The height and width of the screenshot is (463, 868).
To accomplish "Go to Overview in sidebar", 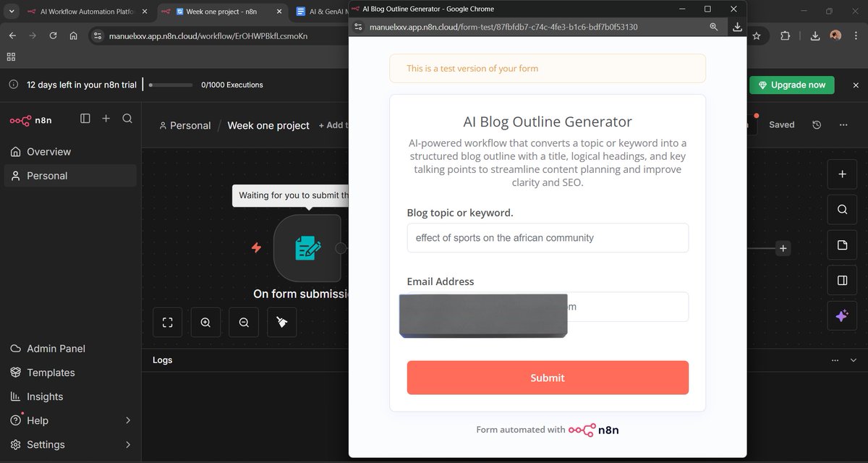I will pyautogui.click(x=70, y=152).
